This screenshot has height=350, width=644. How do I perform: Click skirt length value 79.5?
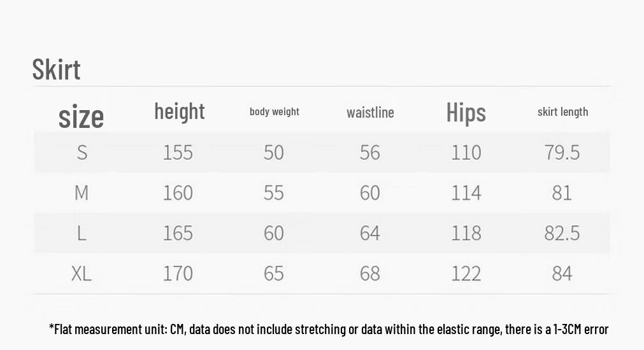(562, 153)
